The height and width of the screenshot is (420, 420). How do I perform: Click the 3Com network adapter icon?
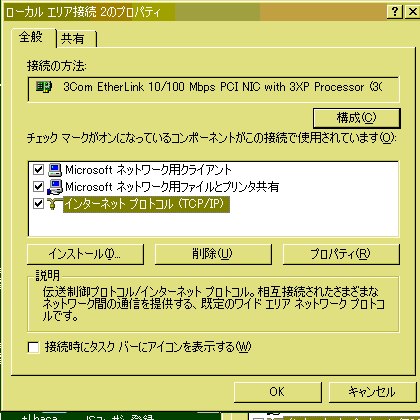click(44, 87)
